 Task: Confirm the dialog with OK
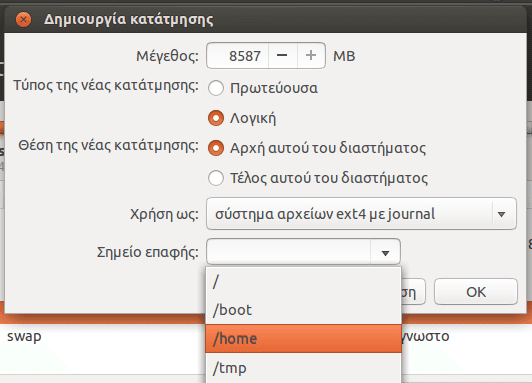476,292
